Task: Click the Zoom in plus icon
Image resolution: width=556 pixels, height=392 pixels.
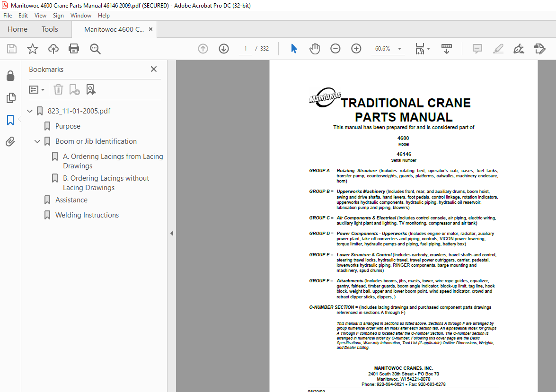Action: click(x=356, y=49)
